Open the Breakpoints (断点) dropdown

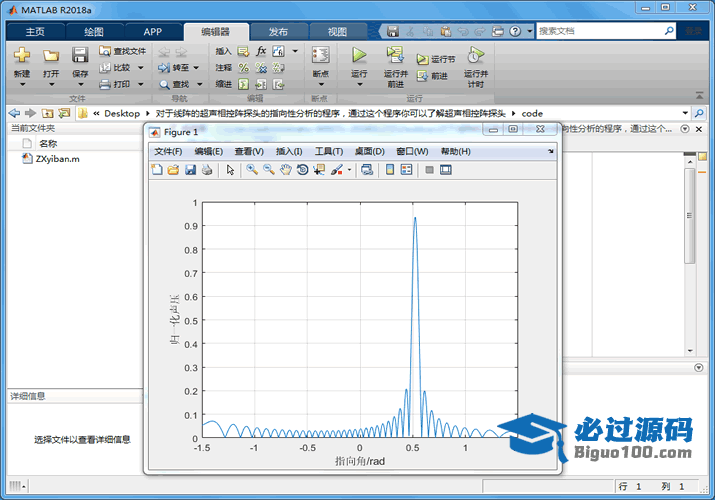321,84
